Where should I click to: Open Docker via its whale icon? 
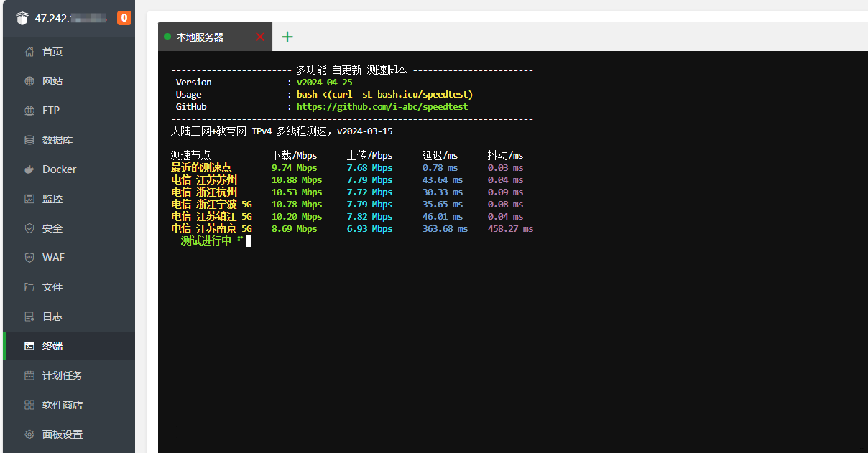coord(29,169)
